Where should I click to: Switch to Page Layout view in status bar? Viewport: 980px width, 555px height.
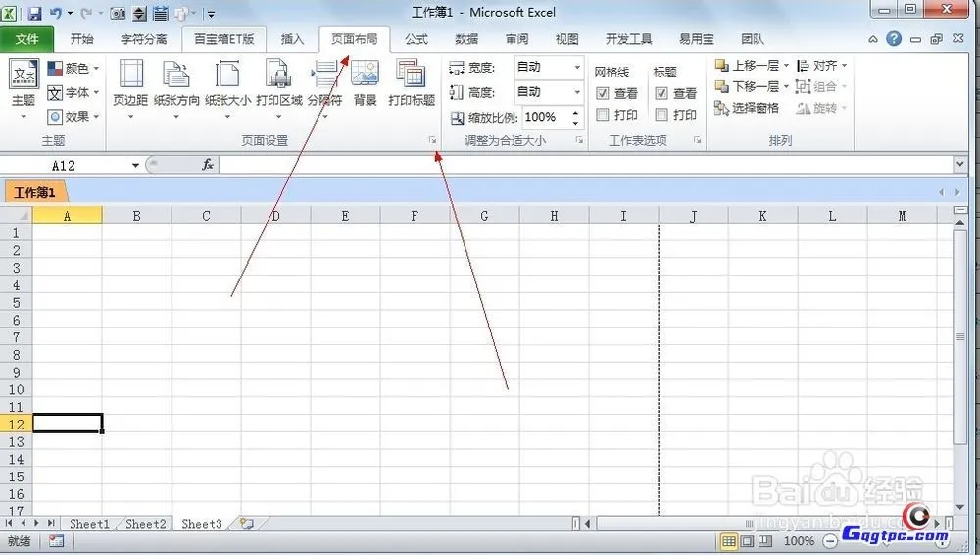tap(747, 541)
